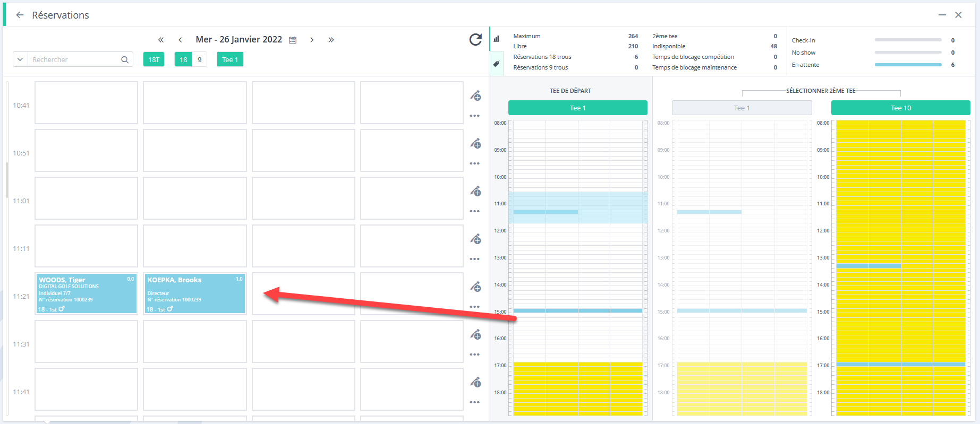Click the search magnifier icon
Screen dimensions: 980x424
coord(125,59)
